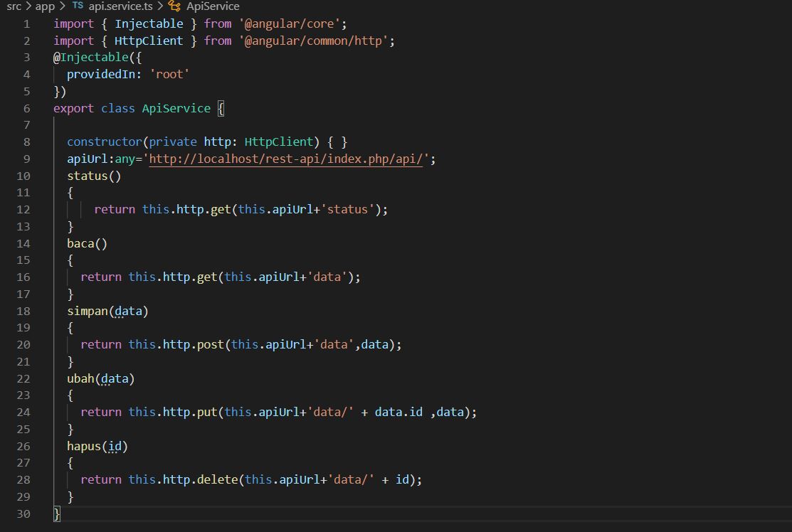
Task: Click the 'ApiService' class name on line 6
Action: tap(176, 109)
